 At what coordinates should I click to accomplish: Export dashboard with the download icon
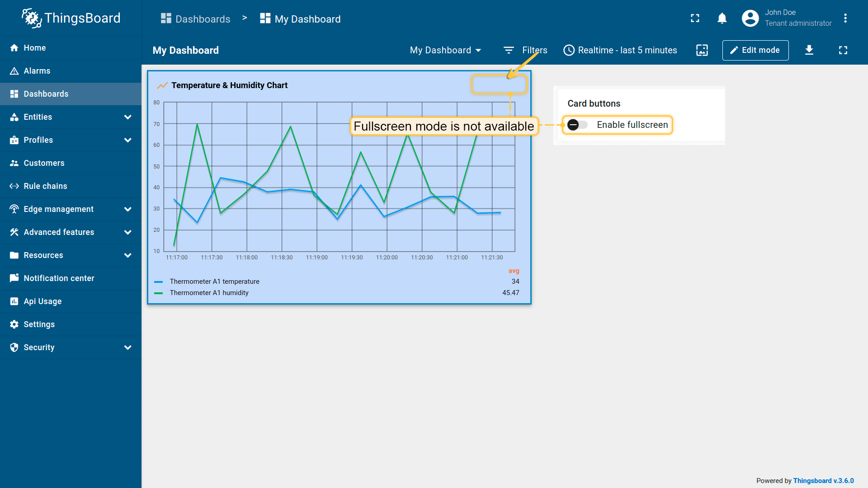click(809, 50)
